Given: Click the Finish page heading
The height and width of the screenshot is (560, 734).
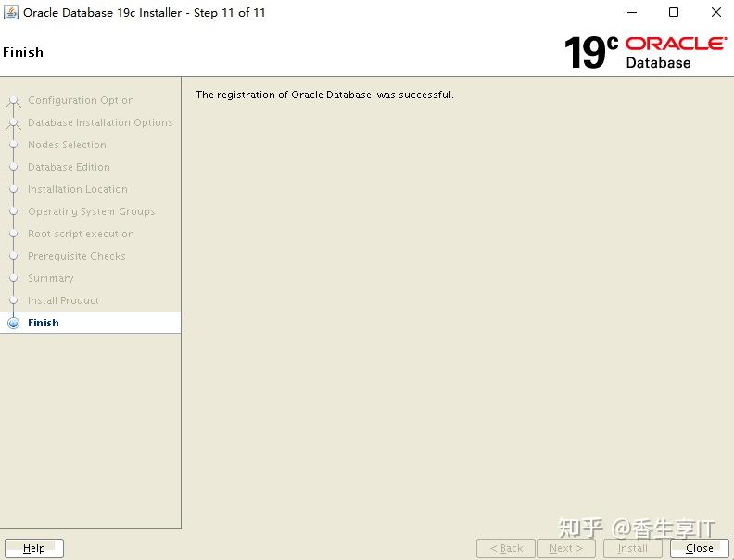Looking at the screenshot, I should tap(23, 52).
